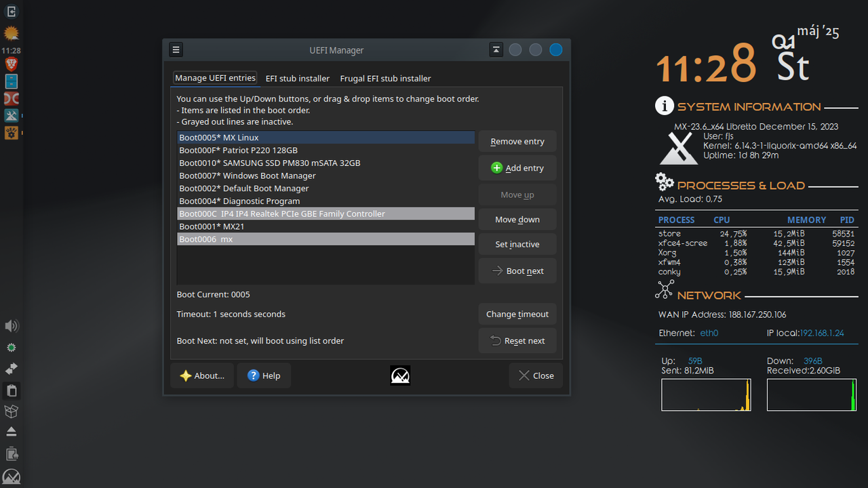Select the Boot0005 MX Linux entry
Viewport: 868px width, 488px height.
(326, 138)
